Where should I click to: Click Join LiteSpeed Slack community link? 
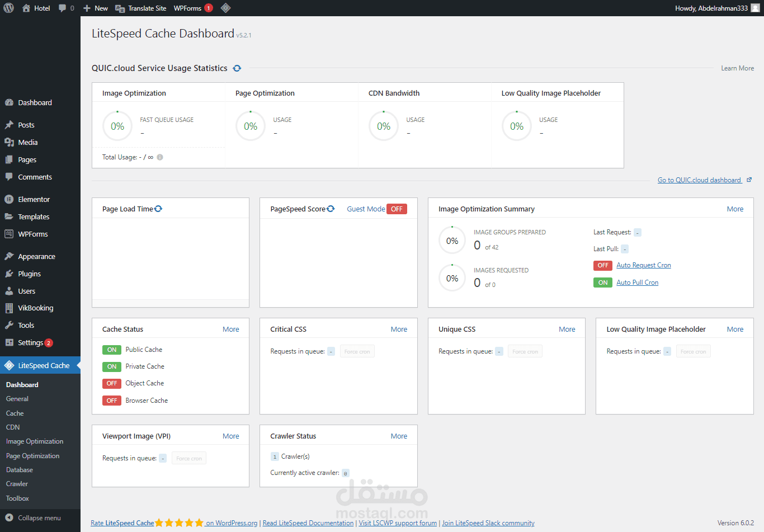tap(488, 523)
